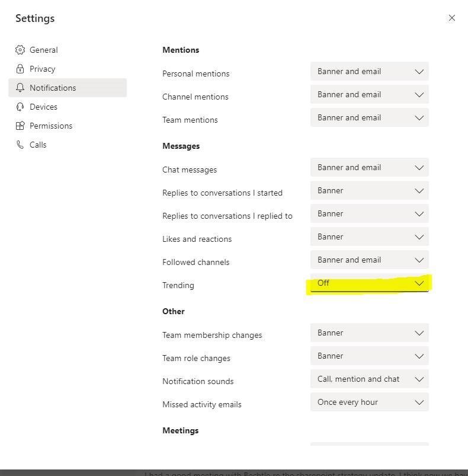Click the Team mentions label
Screen dimensions: 468x476
coord(190,120)
